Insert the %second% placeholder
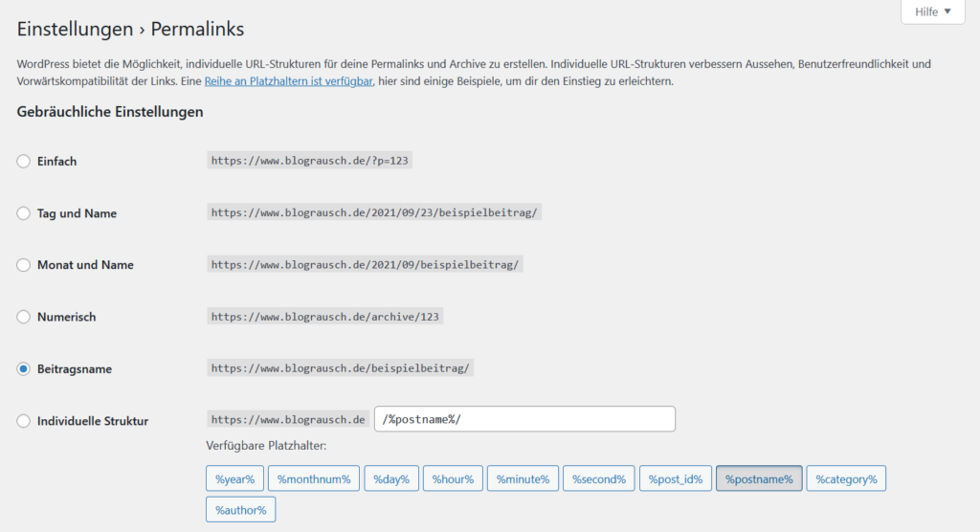This screenshot has width=980, height=532. click(599, 478)
